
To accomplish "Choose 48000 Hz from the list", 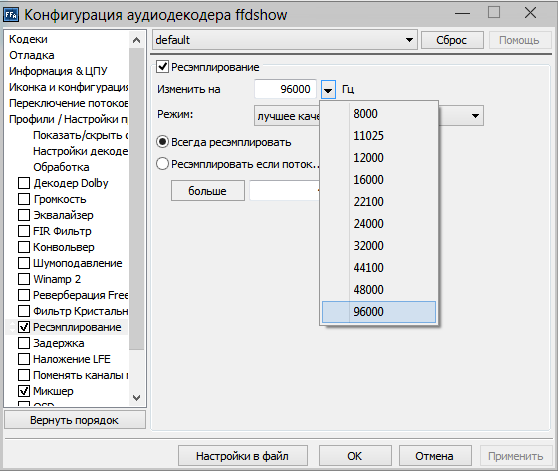I will coord(379,290).
